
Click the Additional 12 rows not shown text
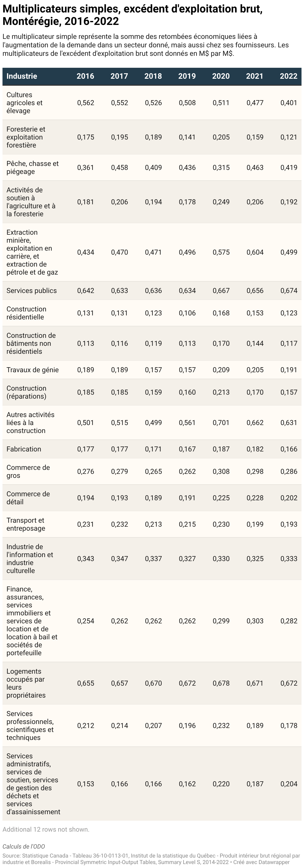pos(46,829)
